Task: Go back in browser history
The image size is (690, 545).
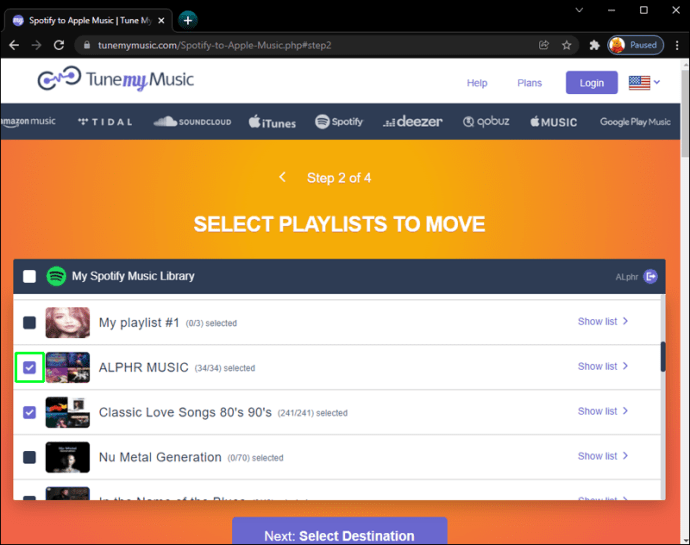Action: 14,45
